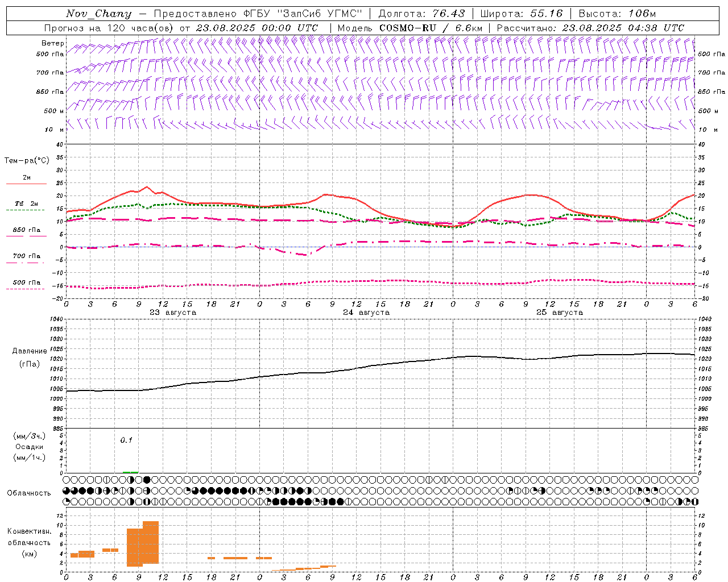Click the Nov_Chany station title
The height and width of the screenshot is (582, 728).
point(98,14)
